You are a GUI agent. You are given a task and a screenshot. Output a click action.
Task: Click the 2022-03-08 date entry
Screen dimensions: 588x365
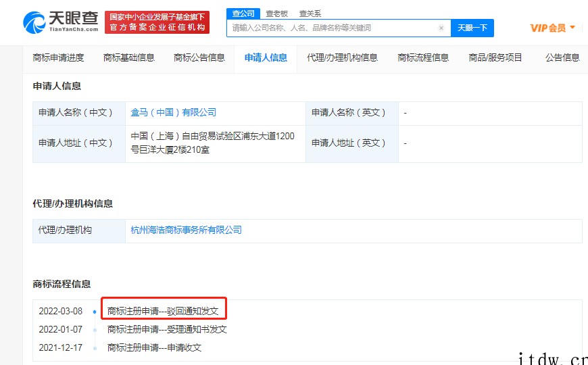[61, 311]
